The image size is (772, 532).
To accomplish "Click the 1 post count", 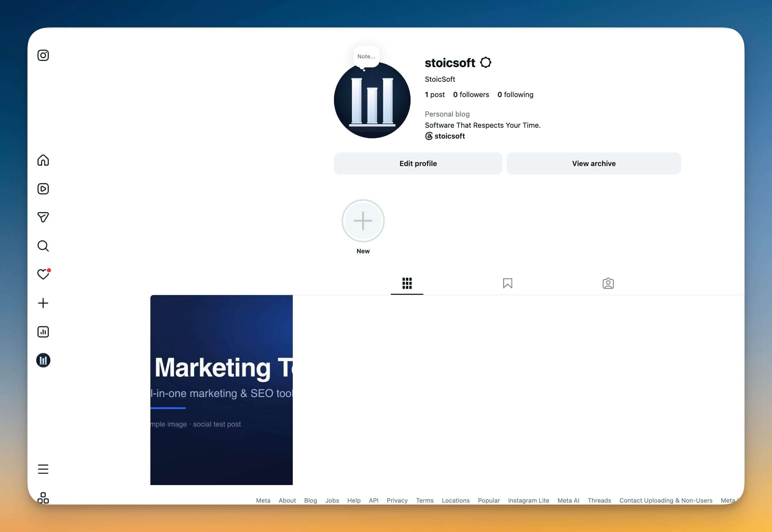I will point(435,95).
